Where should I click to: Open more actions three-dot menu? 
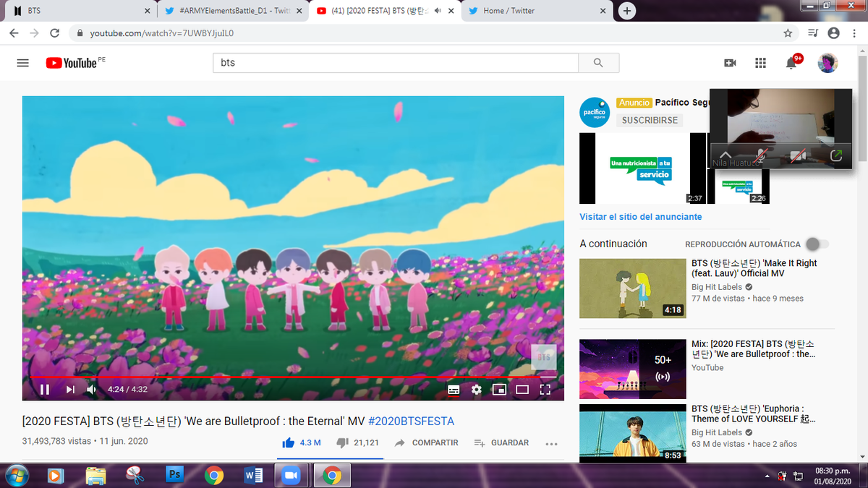pyautogui.click(x=551, y=443)
